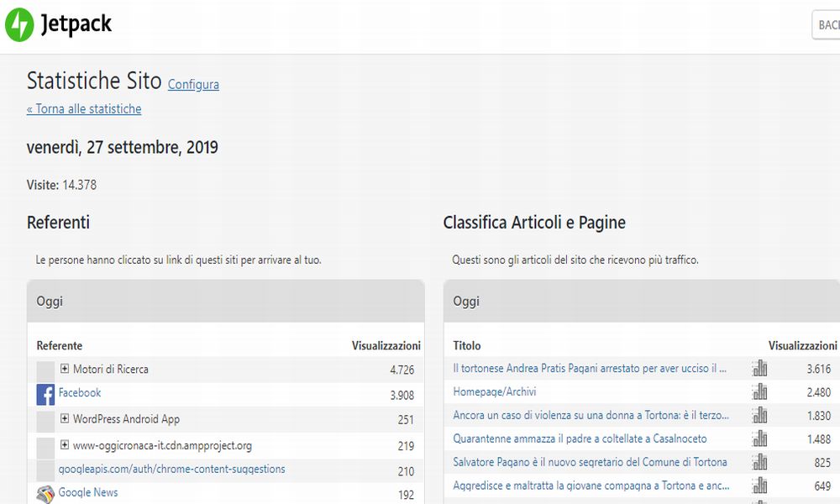Open article Il tortonese Andrea Pratis Pagani arrestato
Viewport: 840px width, 504px height.
(590, 368)
